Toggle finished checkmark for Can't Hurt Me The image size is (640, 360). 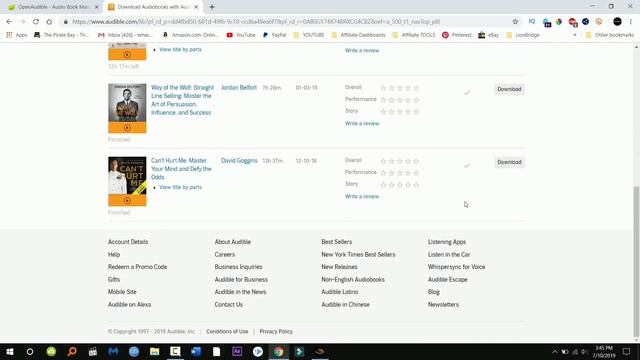[x=467, y=166]
